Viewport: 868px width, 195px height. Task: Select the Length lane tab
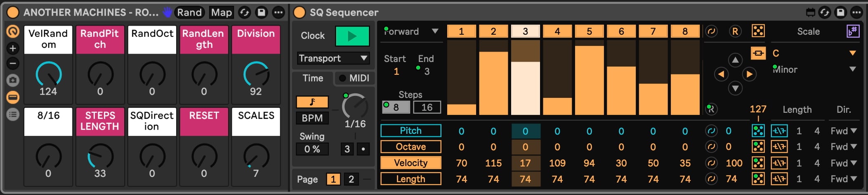[x=411, y=179]
